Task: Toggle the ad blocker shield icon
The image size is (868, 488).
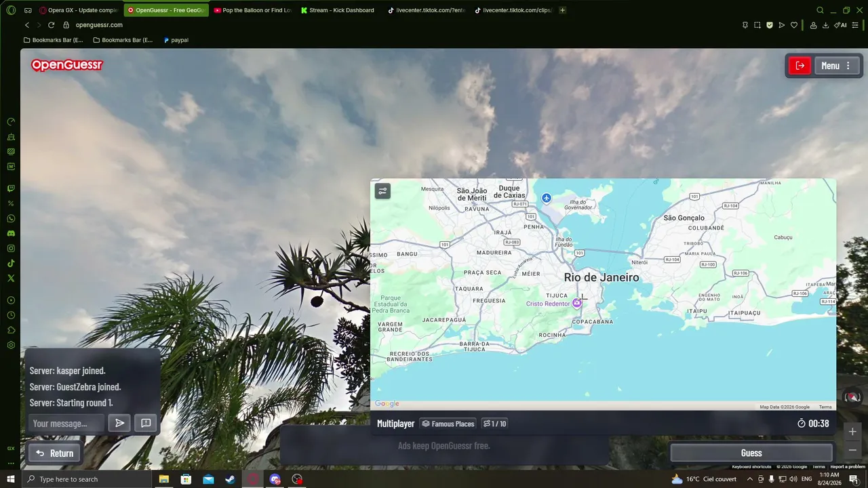Action: pos(770,25)
